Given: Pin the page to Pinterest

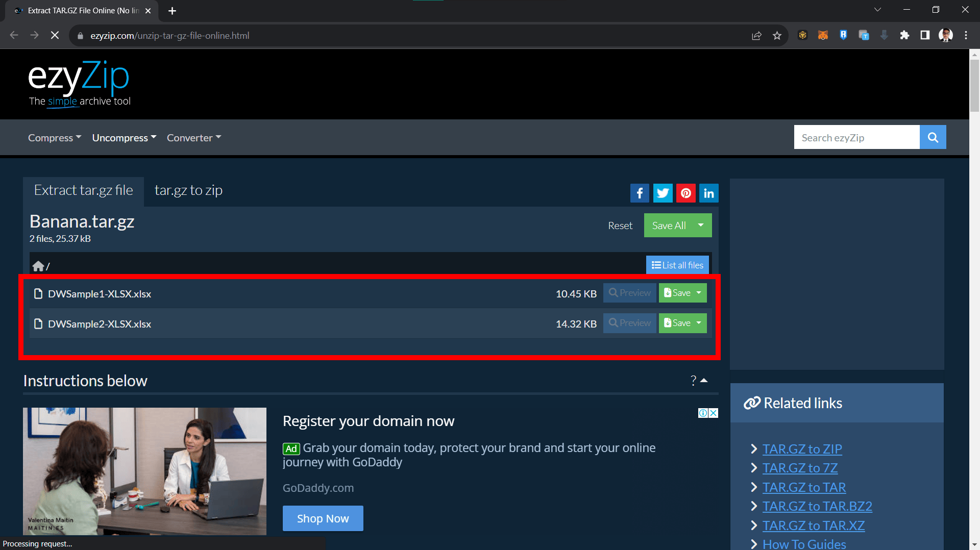Looking at the screenshot, I should click(685, 193).
